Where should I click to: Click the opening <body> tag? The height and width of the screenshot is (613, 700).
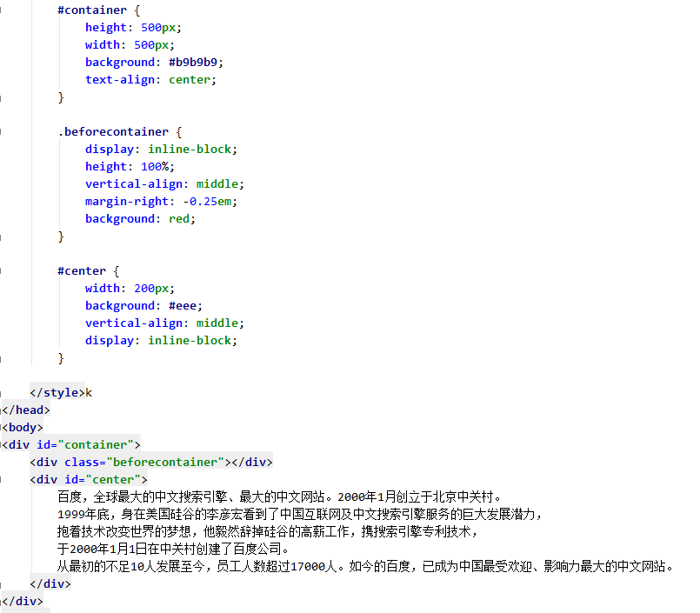[23, 428]
